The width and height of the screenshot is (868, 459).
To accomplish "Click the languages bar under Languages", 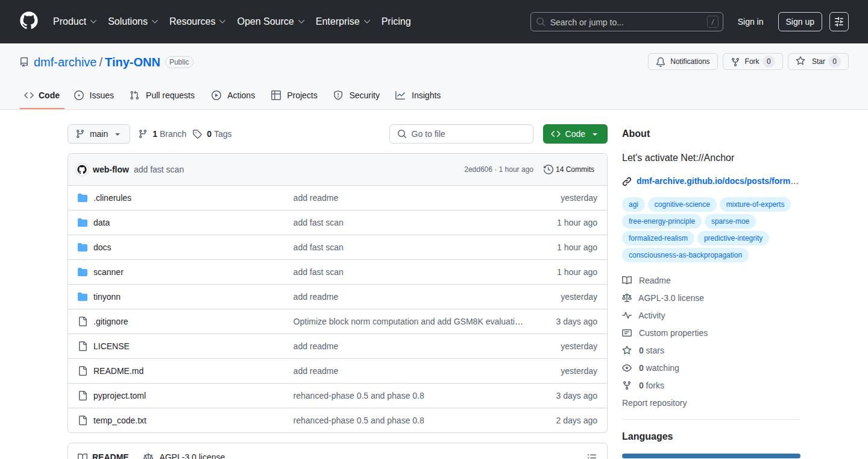I will pos(711,456).
